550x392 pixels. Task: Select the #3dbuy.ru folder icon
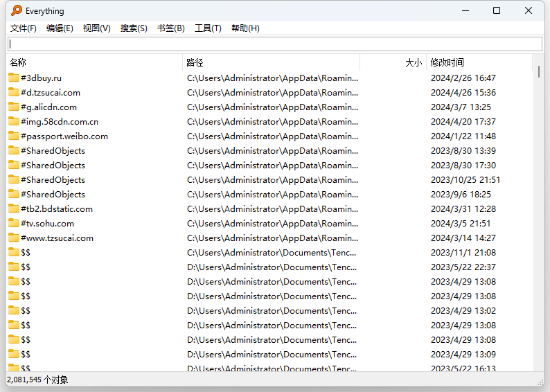(x=14, y=78)
